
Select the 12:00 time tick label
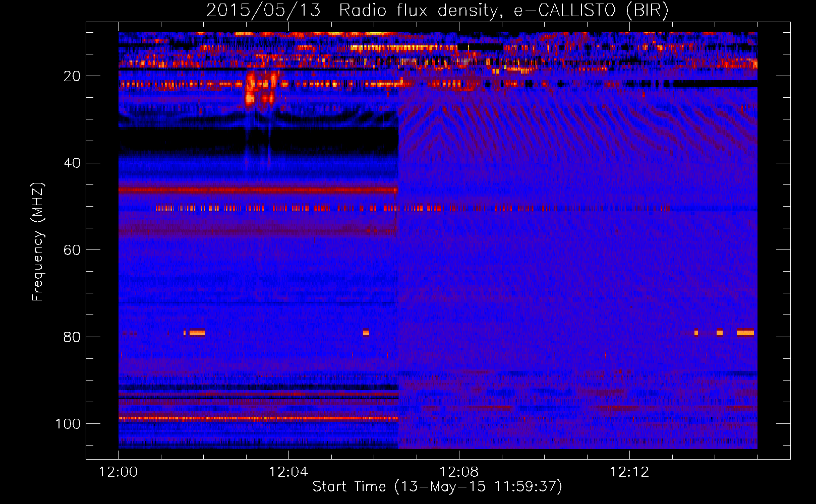[119, 472]
